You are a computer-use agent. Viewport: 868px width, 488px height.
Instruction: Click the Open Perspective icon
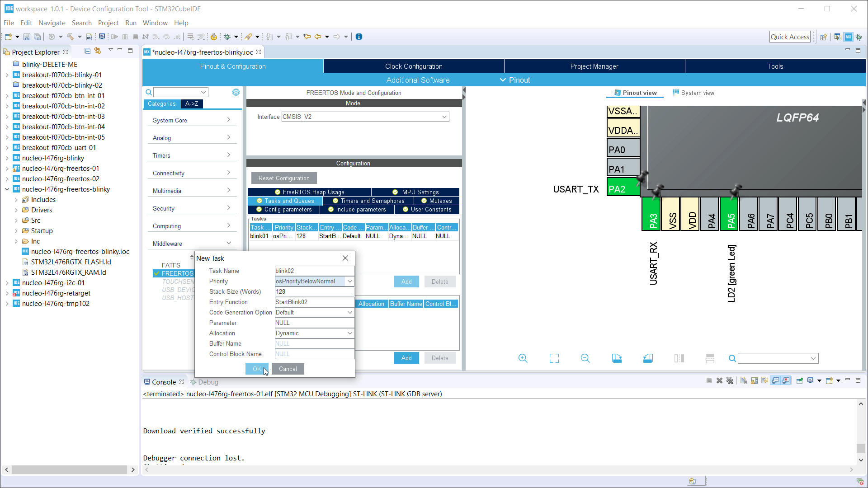[824, 37]
